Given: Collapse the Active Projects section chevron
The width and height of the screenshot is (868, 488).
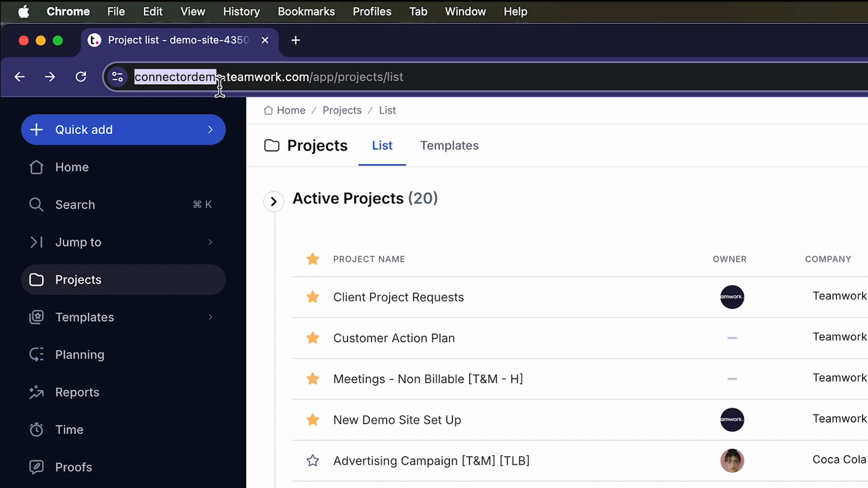Looking at the screenshot, I should click(x=274, y=202).
